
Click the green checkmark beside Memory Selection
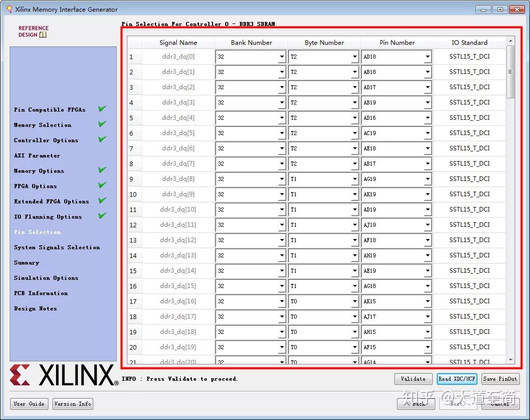click(101, 124)
